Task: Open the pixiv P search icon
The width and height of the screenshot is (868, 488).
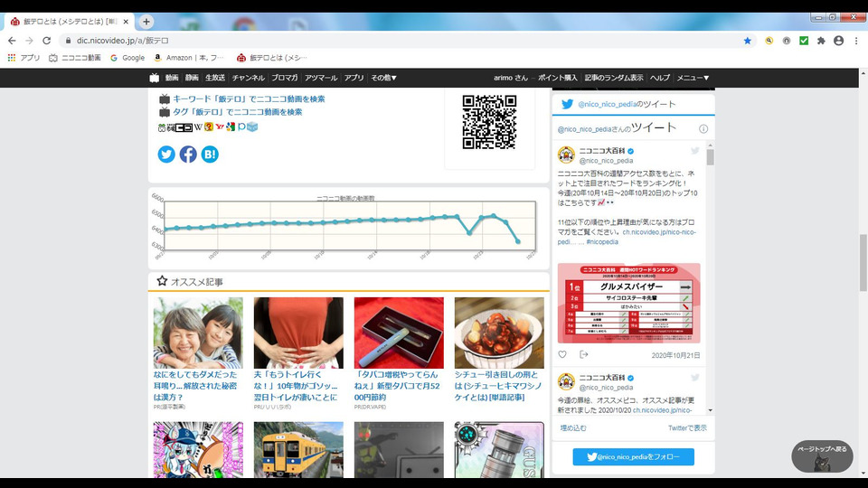Action: tap(241, 127)
